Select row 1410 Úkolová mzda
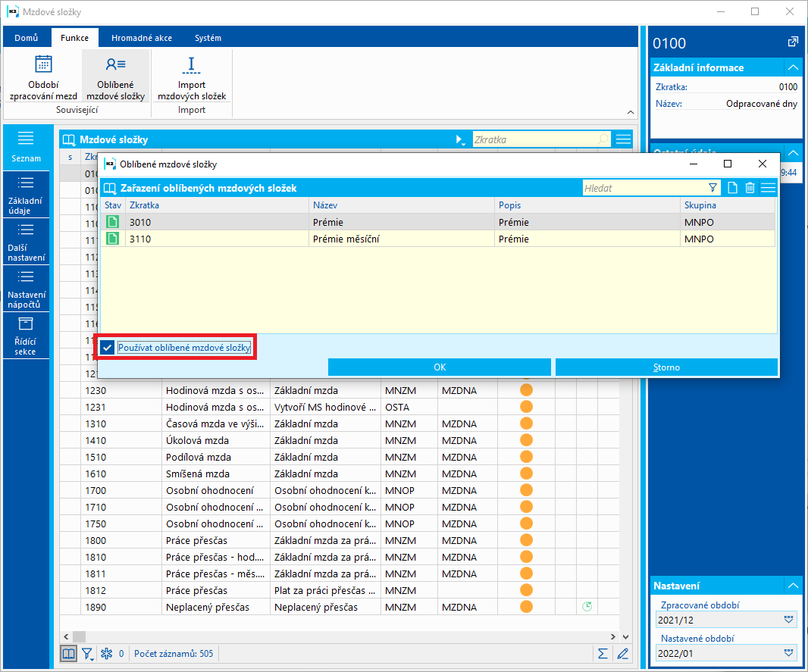Screen dimensions: 808x672 [339, 440]
